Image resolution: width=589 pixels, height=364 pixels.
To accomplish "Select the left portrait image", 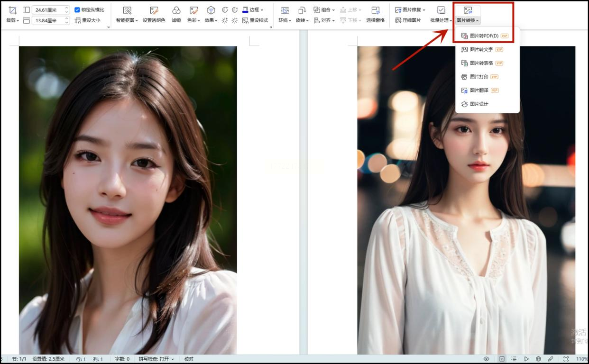I will (128, 199).
